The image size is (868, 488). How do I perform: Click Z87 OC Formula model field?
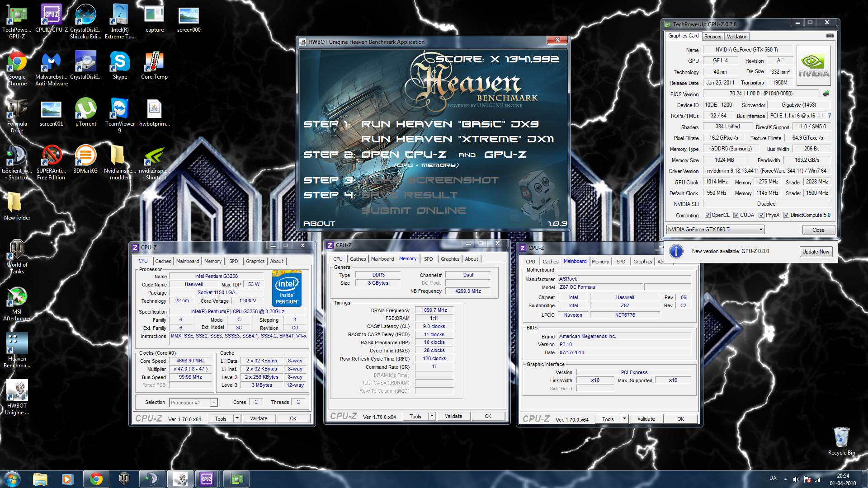[600, 287]
